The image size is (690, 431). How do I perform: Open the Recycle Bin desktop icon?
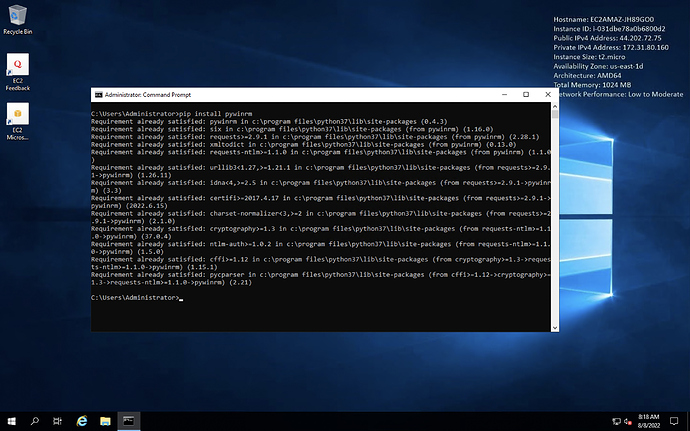click(x=18, y=20)
